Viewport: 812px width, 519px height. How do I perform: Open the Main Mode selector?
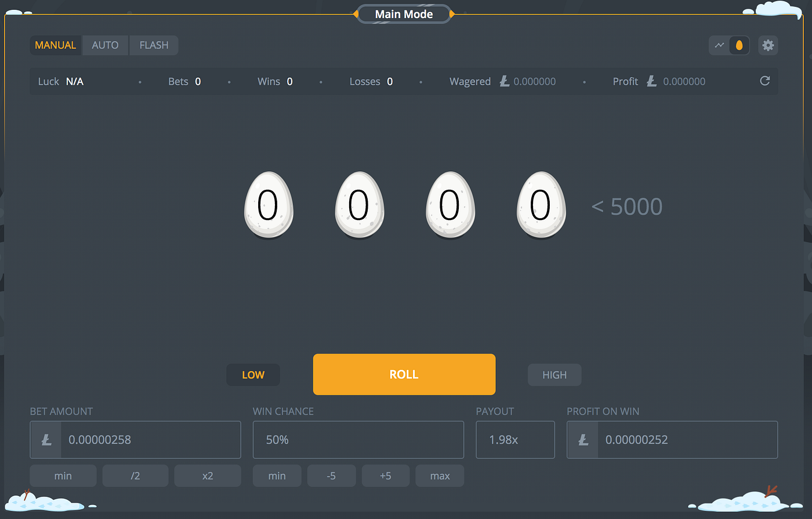(404, 13)
